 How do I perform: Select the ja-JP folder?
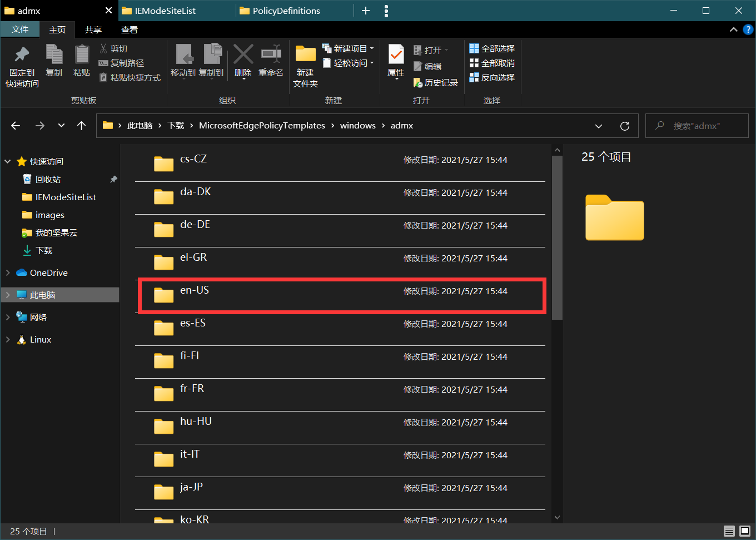(340, 493)
